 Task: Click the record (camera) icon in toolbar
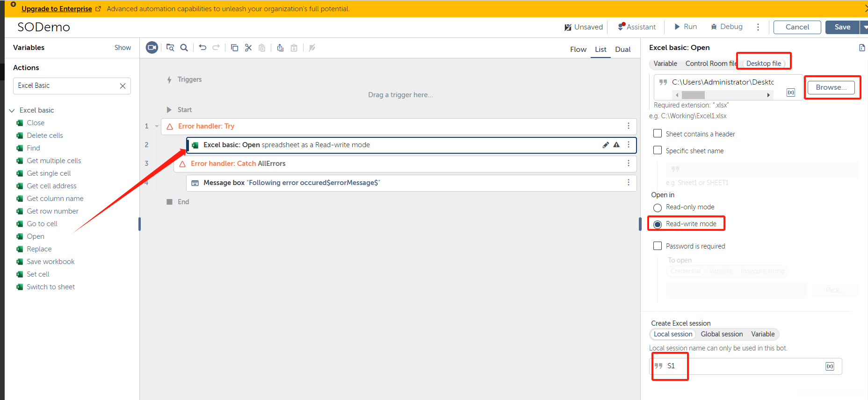(152, 48)
